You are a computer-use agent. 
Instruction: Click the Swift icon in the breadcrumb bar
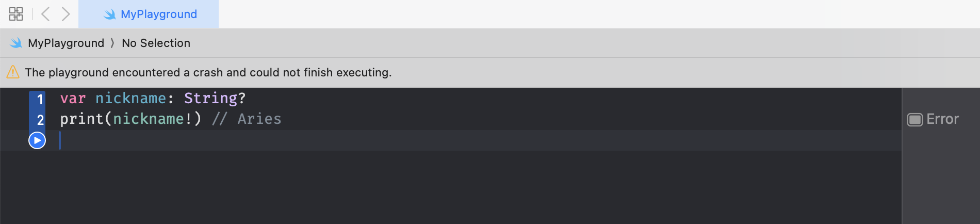pyautogui.click(x=16, y=43)
